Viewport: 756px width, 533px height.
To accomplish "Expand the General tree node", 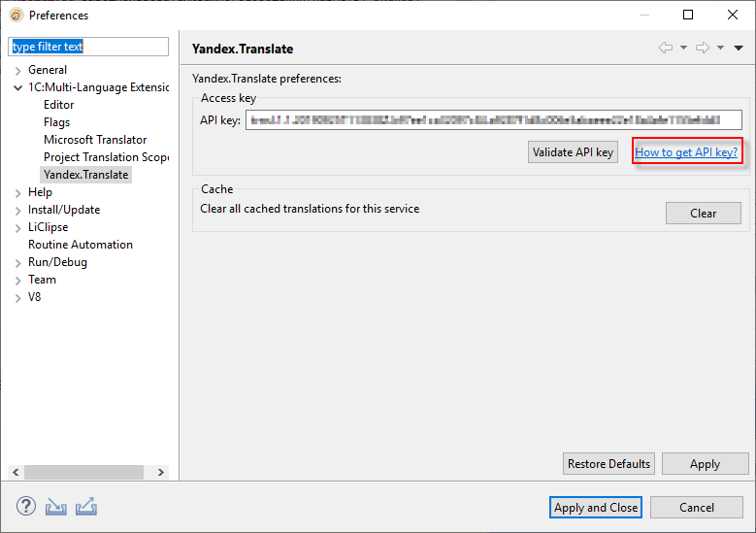I will tap(18, 70).
